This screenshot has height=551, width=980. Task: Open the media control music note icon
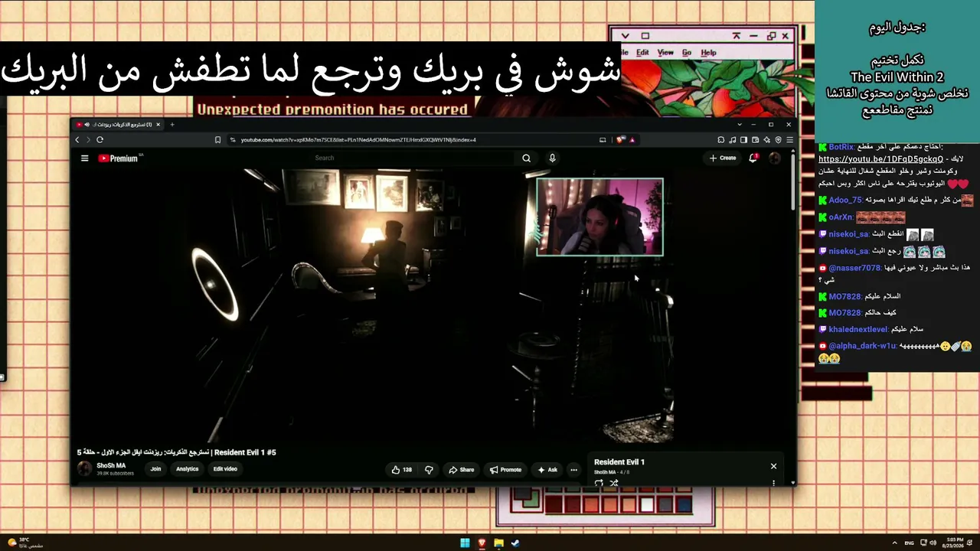733,140
